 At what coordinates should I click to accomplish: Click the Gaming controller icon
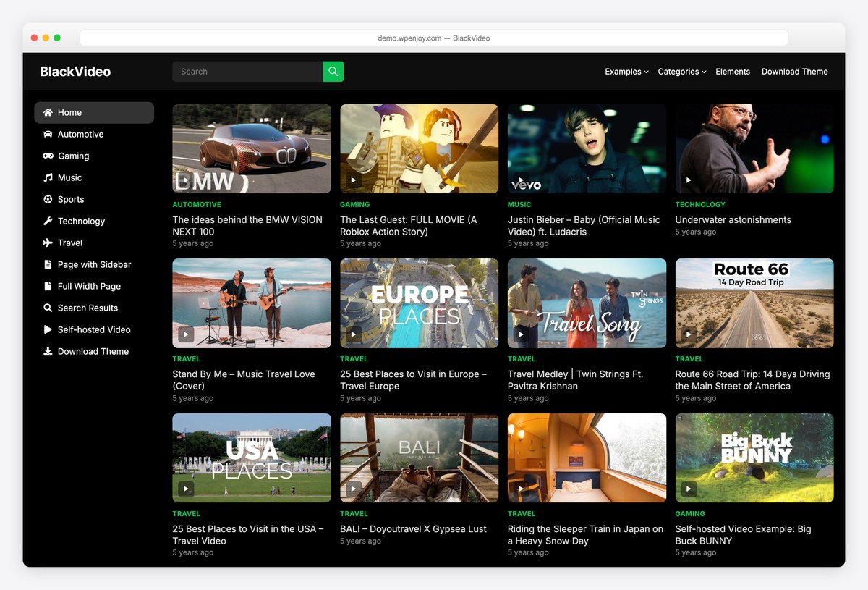48,156
